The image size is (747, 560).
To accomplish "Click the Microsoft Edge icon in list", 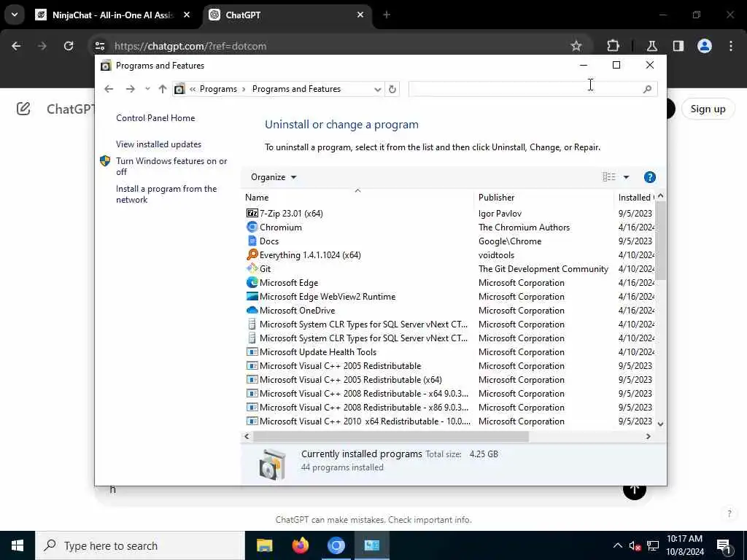I will [x=252, y=282].
